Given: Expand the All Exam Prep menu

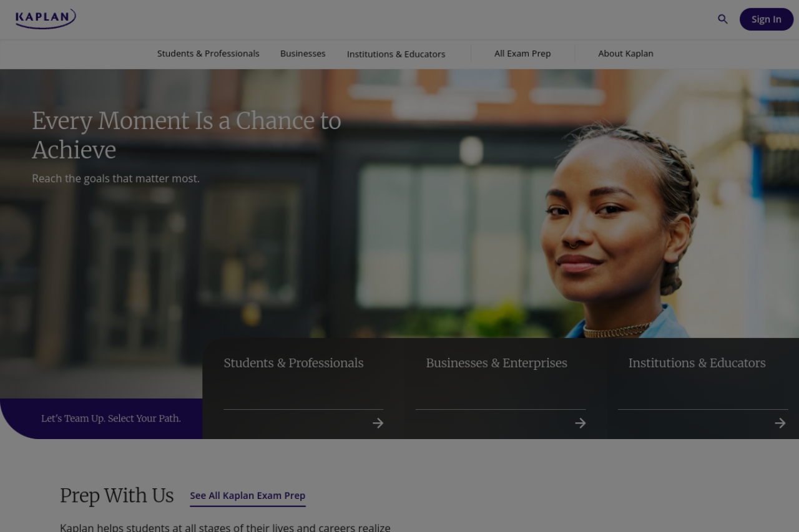Looking at the screenshot, I should pos(522,54).
